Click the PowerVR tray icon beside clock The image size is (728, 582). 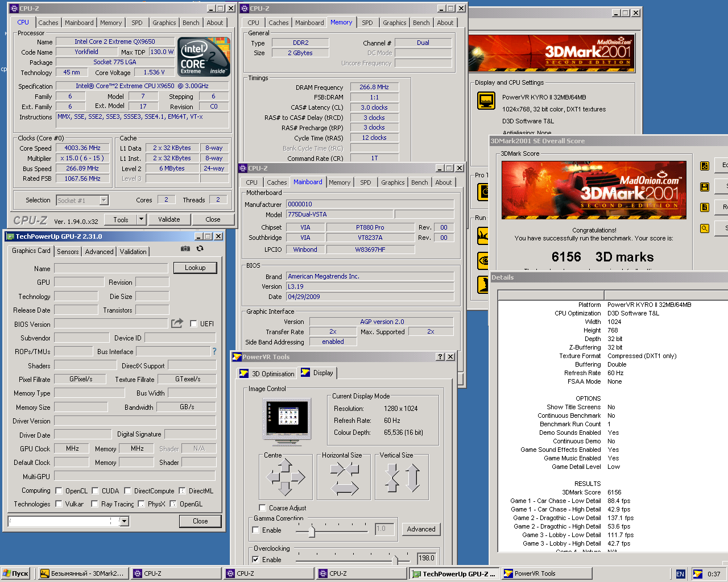click(x=697, y=574)
